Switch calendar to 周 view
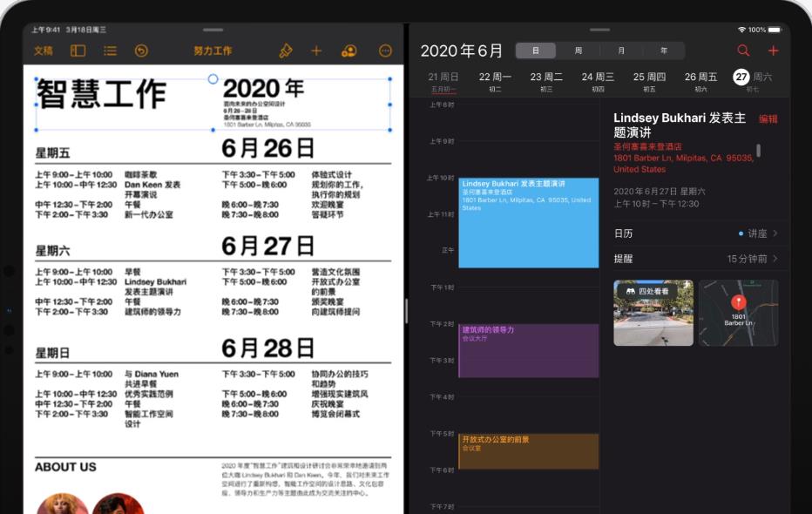Screen dimensions: 812x514 (x=579, y=51)
